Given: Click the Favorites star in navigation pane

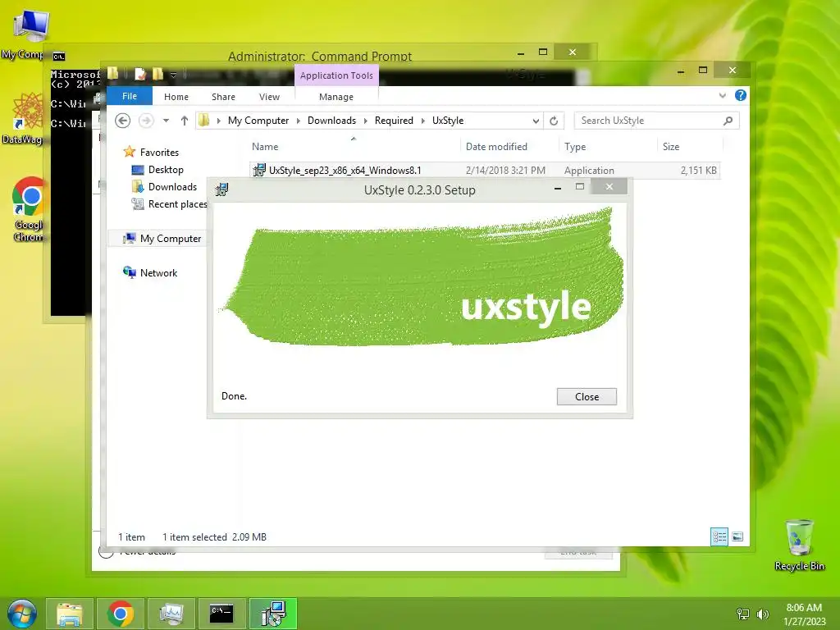Looking at the screenshot, I should tap(129, 152).
